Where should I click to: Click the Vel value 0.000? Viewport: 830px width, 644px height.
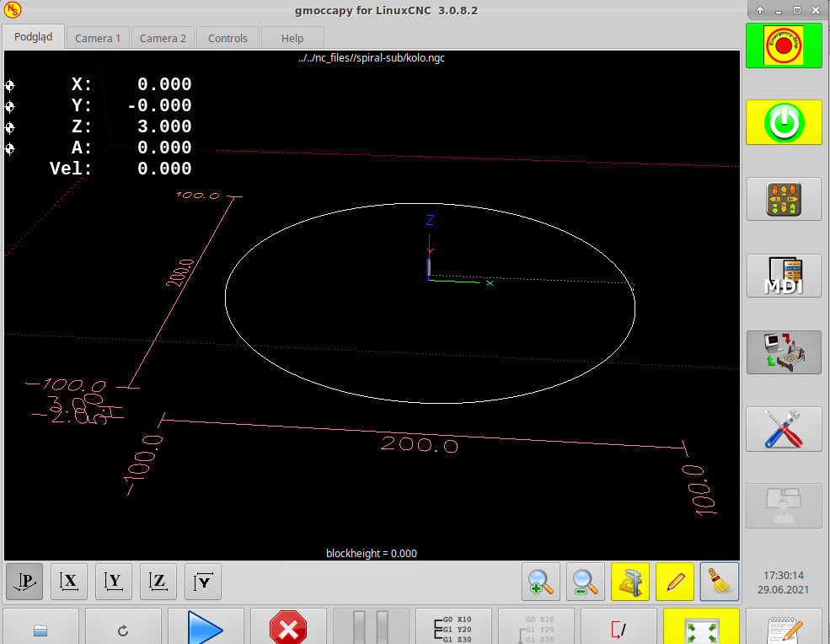(x=164, y=169)
